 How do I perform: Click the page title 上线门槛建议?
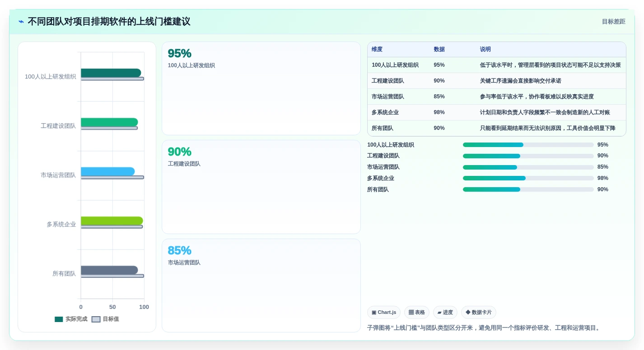[x=109, y=22]
